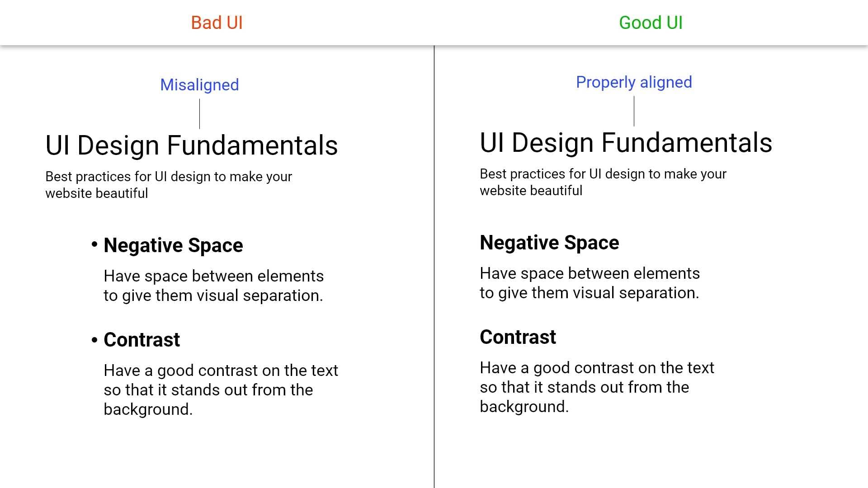Click right paragraph about good text contrast
868x488 pixels.
click(597, 387)
